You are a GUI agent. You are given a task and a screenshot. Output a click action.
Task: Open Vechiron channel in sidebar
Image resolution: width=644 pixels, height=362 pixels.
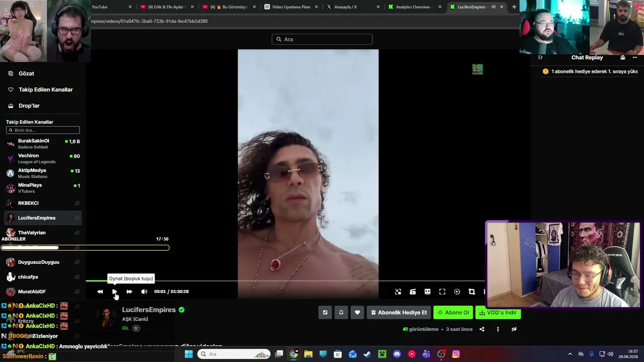click(43, 158)
